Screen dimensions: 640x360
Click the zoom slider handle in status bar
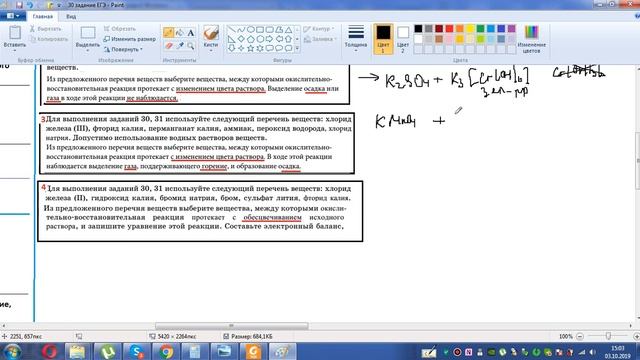coord(608,336)
